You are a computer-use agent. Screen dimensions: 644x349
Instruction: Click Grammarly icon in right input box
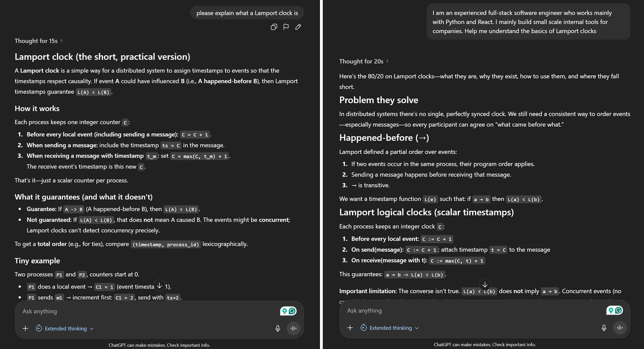coord(618,311)
